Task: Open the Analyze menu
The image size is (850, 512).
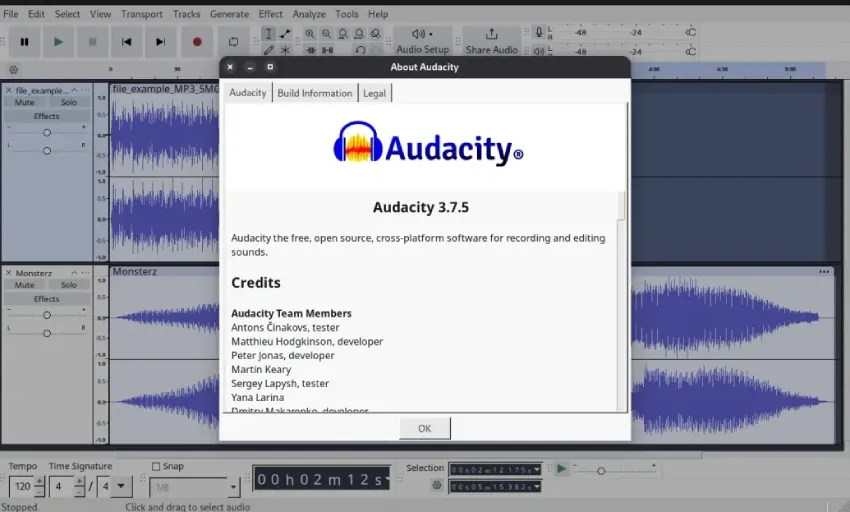Action: coord(309,14)
